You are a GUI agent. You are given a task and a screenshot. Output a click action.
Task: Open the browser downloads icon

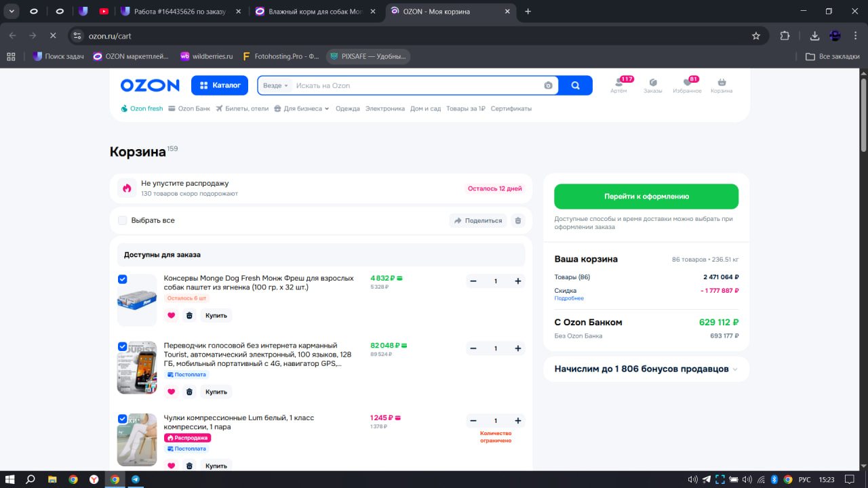click(814, 36)
